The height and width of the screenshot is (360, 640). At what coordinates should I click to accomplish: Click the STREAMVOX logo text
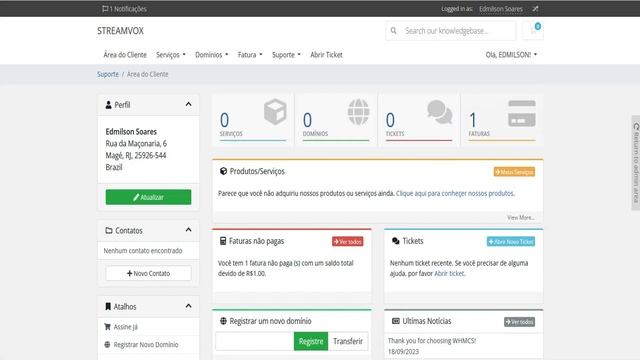pos(120,31)
